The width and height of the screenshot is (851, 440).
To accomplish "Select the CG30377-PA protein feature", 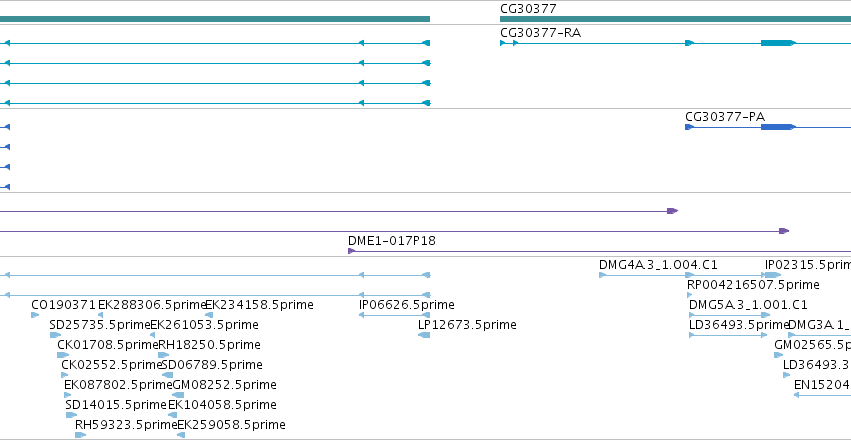I will point(768,127).
